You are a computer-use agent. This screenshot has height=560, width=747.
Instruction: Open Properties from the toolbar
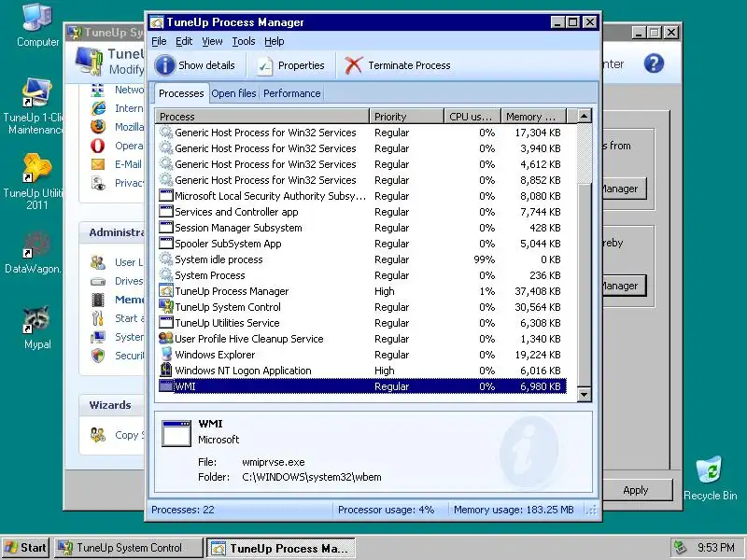coord(290,65)
